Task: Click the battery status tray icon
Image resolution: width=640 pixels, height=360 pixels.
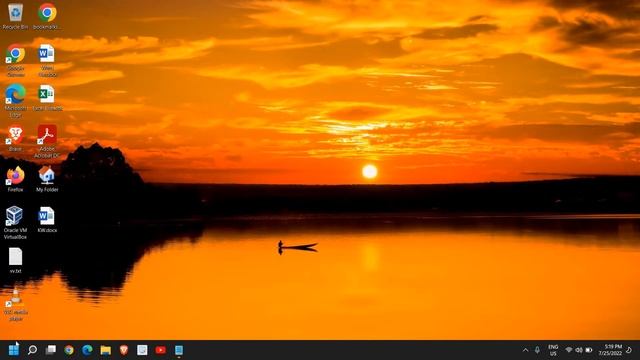Action: (589, 350)
